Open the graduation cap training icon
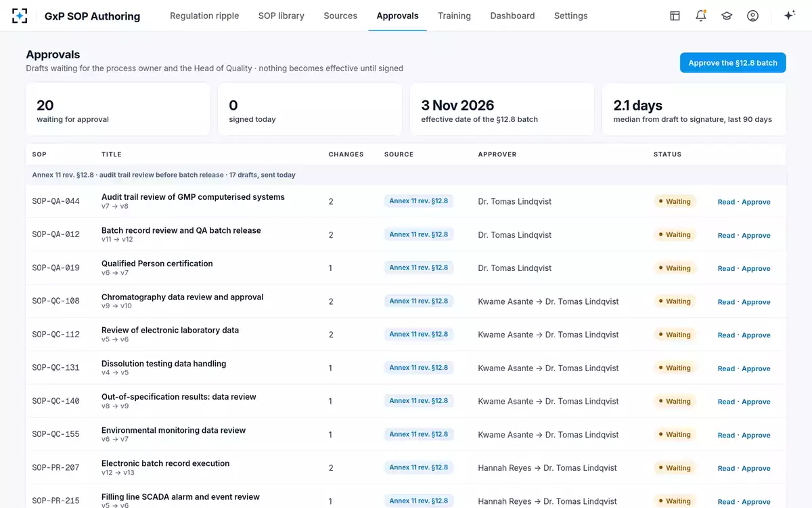Image resolution: width=812 pixels, height=508 pixels. click(x=727, y=16)
